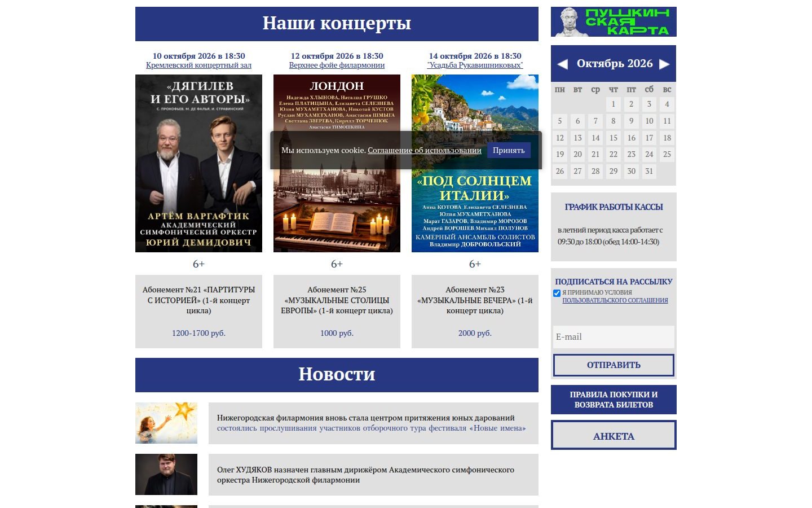Open the Pushkin Card banner
The width and height of the screenshot is (812, 508).
[614, 21]
